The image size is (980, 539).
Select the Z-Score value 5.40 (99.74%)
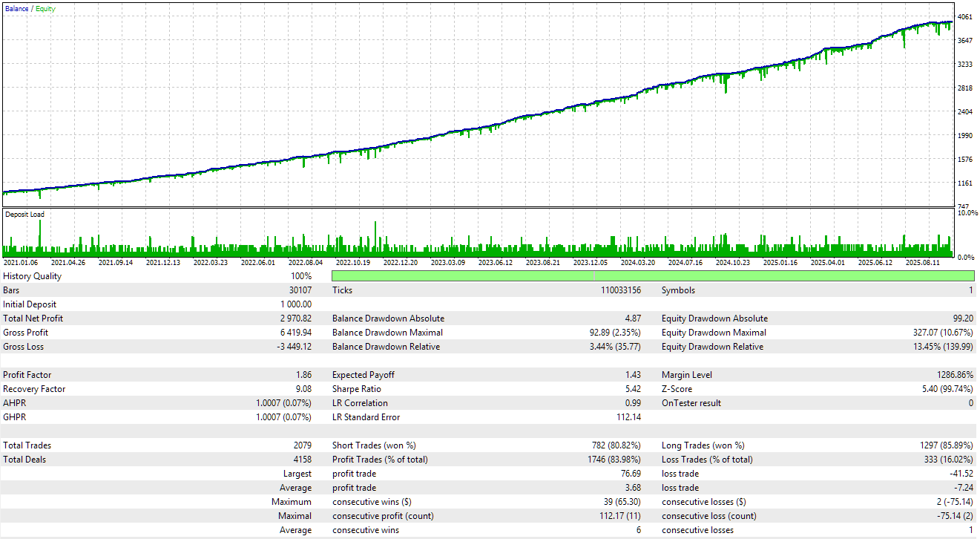(947, 389)
